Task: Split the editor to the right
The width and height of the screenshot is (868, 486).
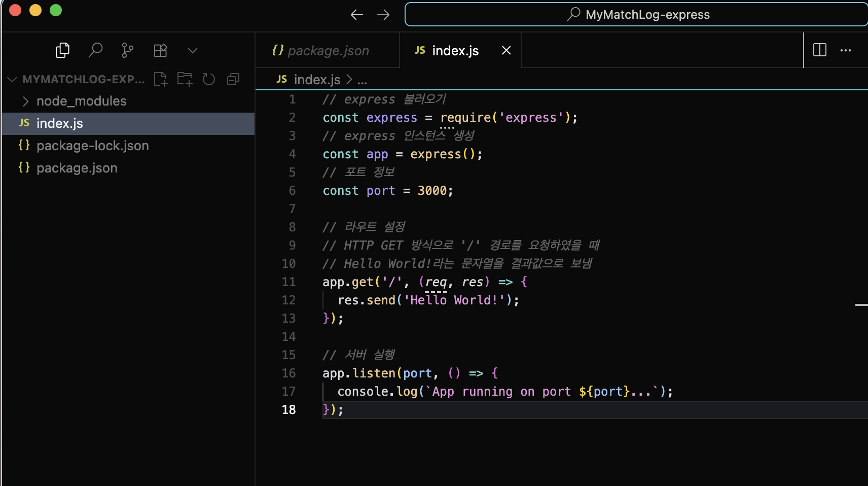Action: (820, 50)
